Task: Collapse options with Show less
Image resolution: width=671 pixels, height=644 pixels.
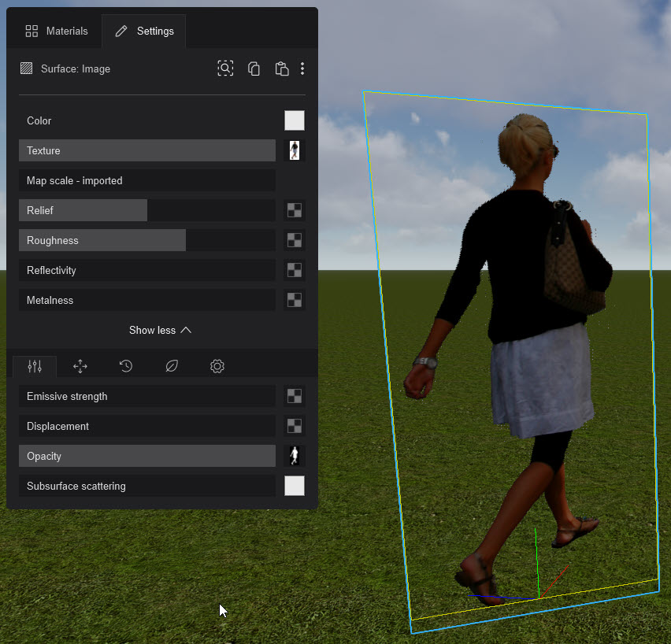Action: (161, 330)
